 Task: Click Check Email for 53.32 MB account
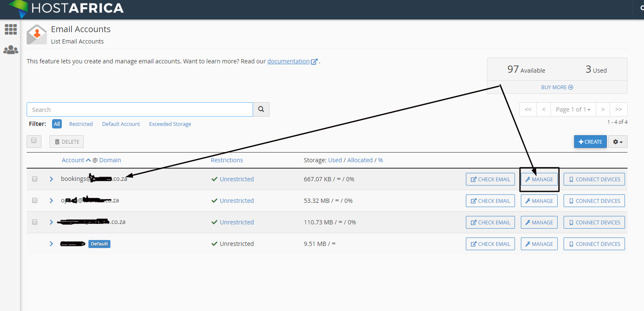coord(490,201)
